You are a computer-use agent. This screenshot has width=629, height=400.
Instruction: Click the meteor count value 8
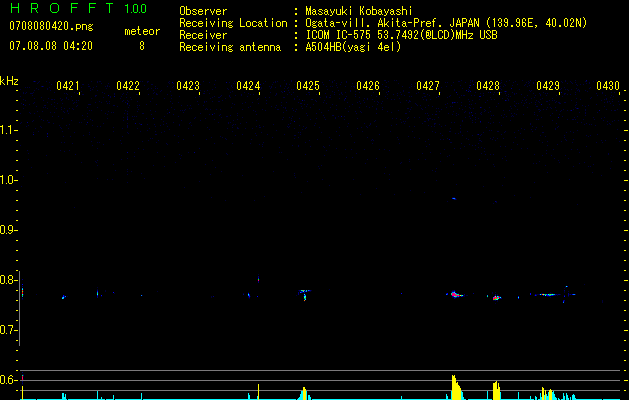(142, 46)
